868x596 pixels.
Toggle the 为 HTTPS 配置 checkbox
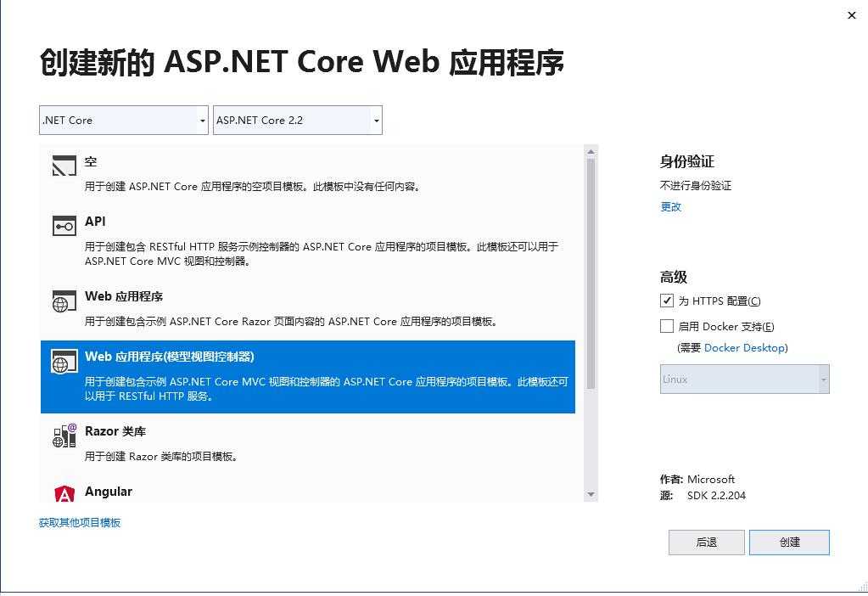coord(667,301)
